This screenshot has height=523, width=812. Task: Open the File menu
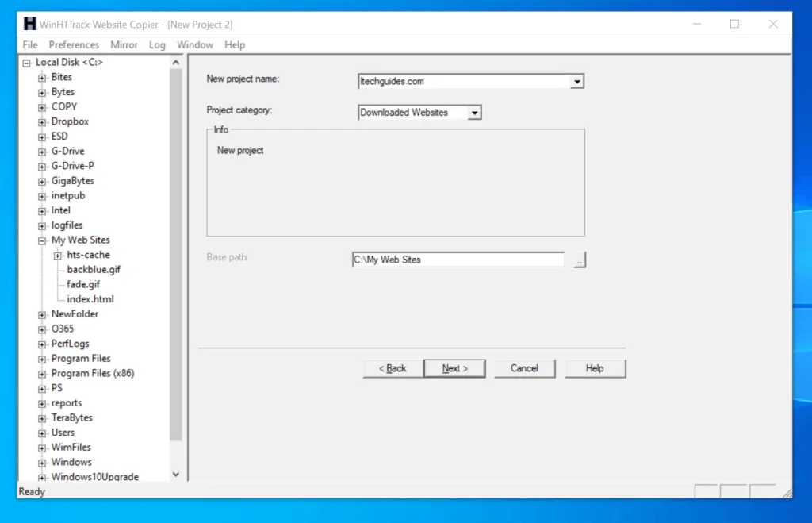pos(30,45)
